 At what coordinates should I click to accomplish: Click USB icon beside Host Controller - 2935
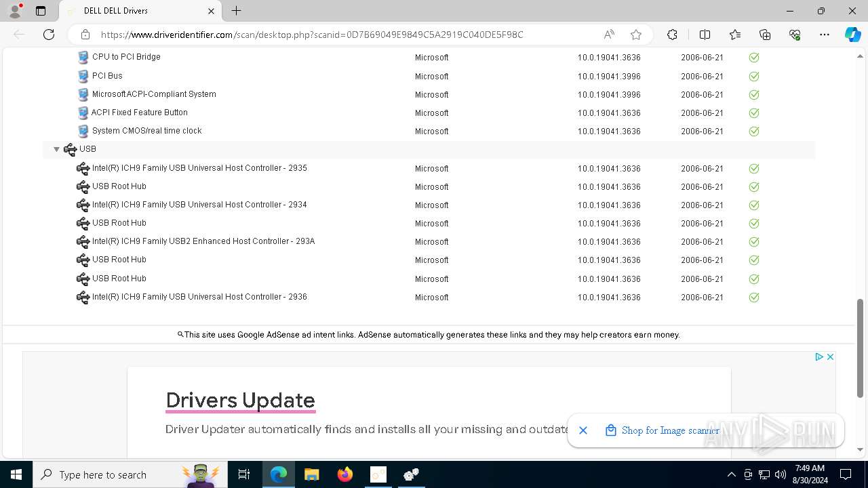tap(83, 169)
